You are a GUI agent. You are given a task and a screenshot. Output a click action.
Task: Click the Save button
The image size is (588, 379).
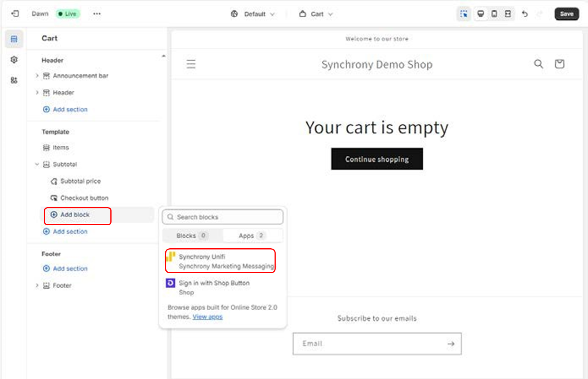(x=566, y=14)
